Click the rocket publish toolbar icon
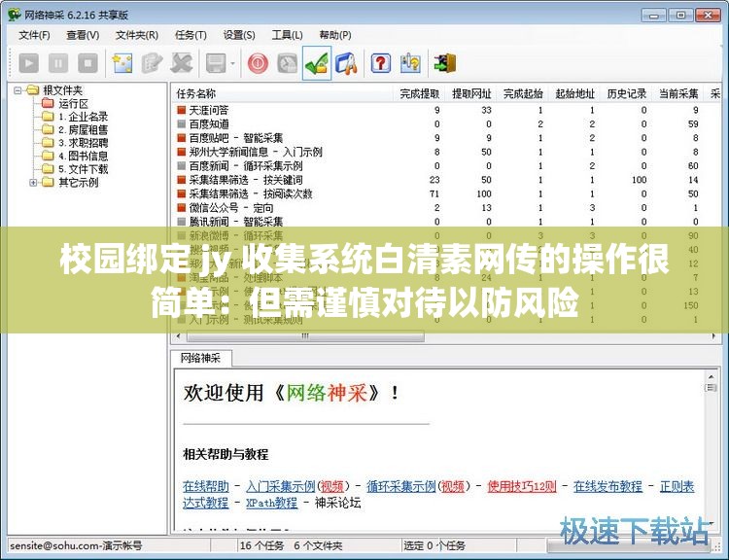Viewport: 729px width, 560px height. click(346, 63)
